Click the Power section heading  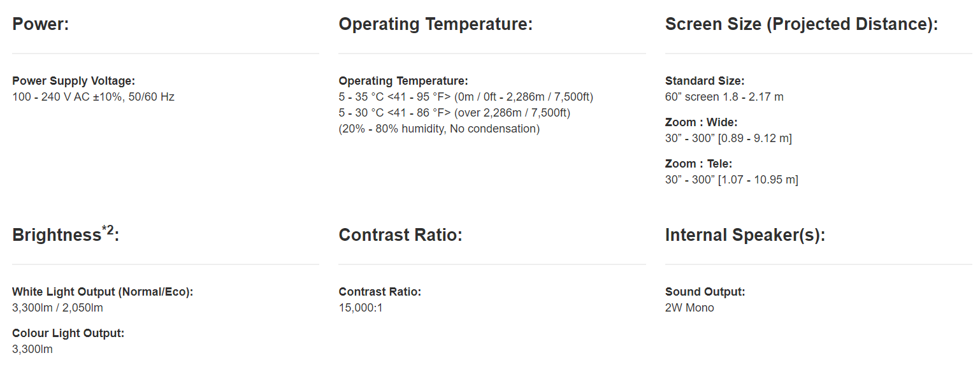point(40,25)
